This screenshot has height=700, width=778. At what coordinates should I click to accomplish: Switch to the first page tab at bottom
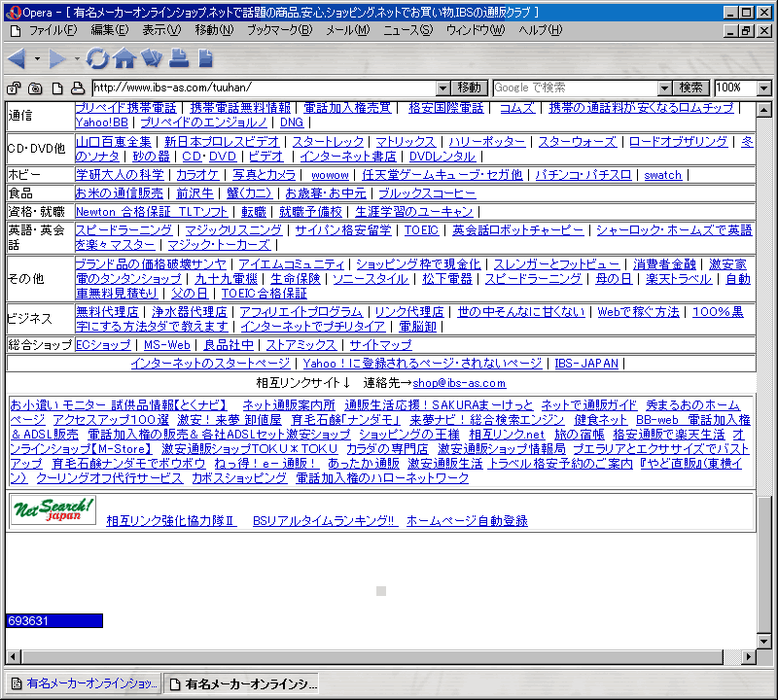[84, 683]
